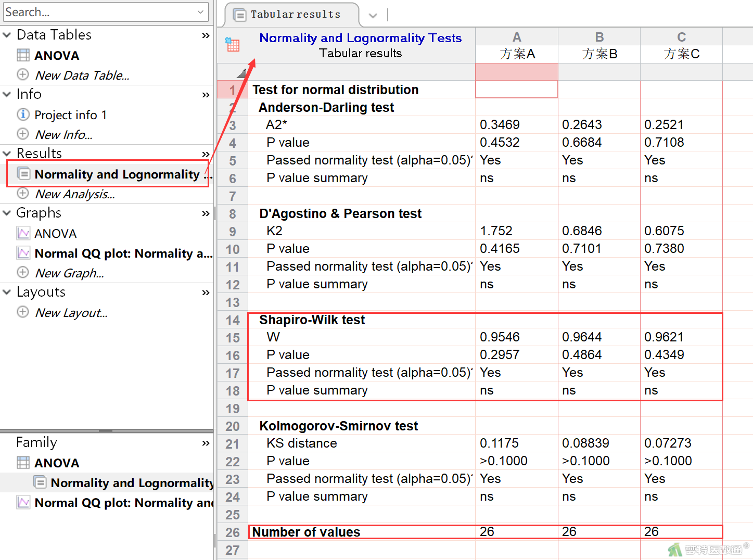Click the Number of values row label
Screen dimensions: 753x560
click(306, 532)
